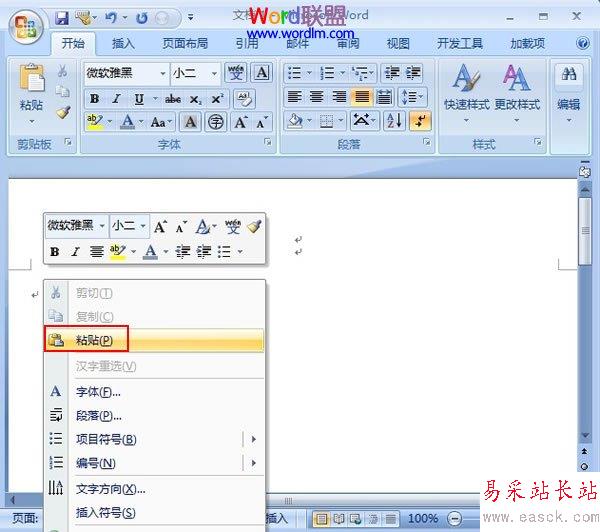Apply ribbon font color red A
This screenshot has width=600, height=532.
127,122
